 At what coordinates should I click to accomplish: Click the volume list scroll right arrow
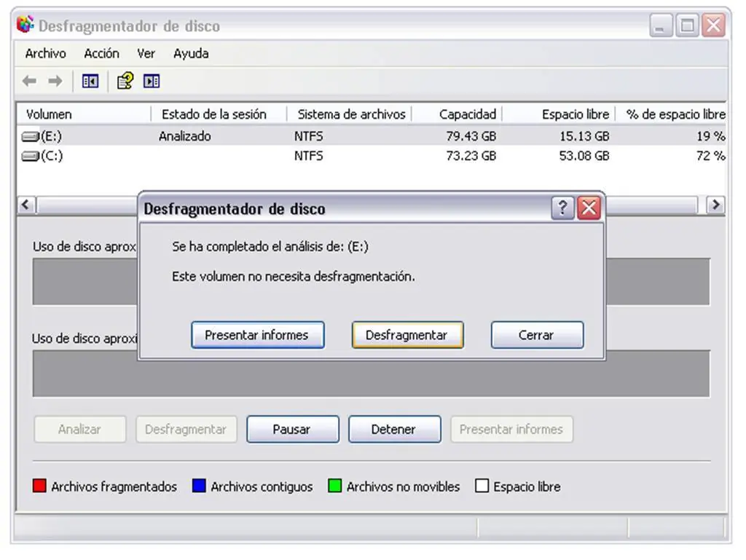715,205
